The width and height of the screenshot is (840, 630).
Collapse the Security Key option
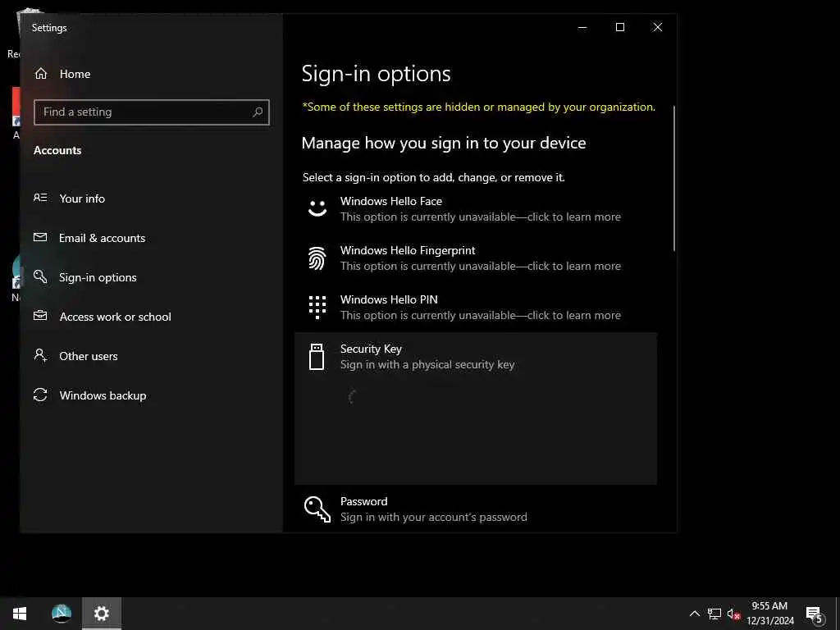[x=476, y=357]
